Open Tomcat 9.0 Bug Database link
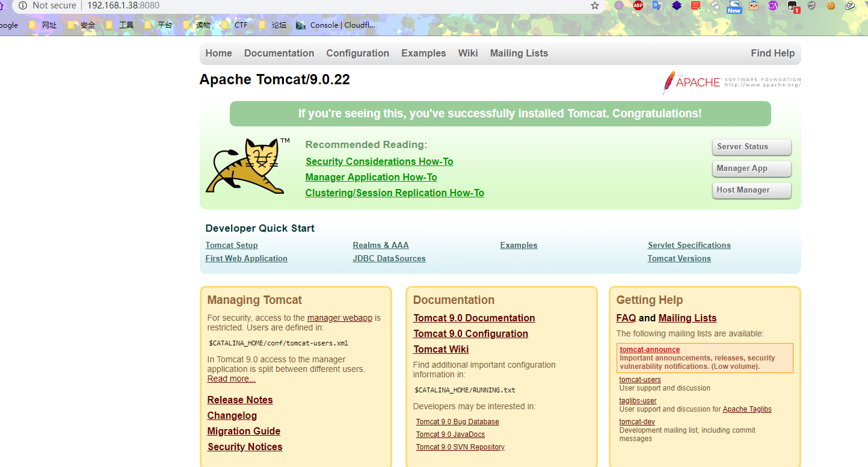868x467 pixels. [457, 422]
